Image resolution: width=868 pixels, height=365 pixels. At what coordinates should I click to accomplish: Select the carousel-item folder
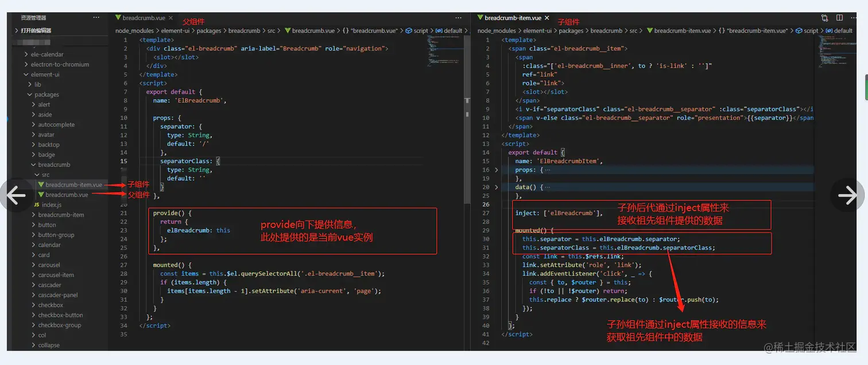(x=56, y=275)
